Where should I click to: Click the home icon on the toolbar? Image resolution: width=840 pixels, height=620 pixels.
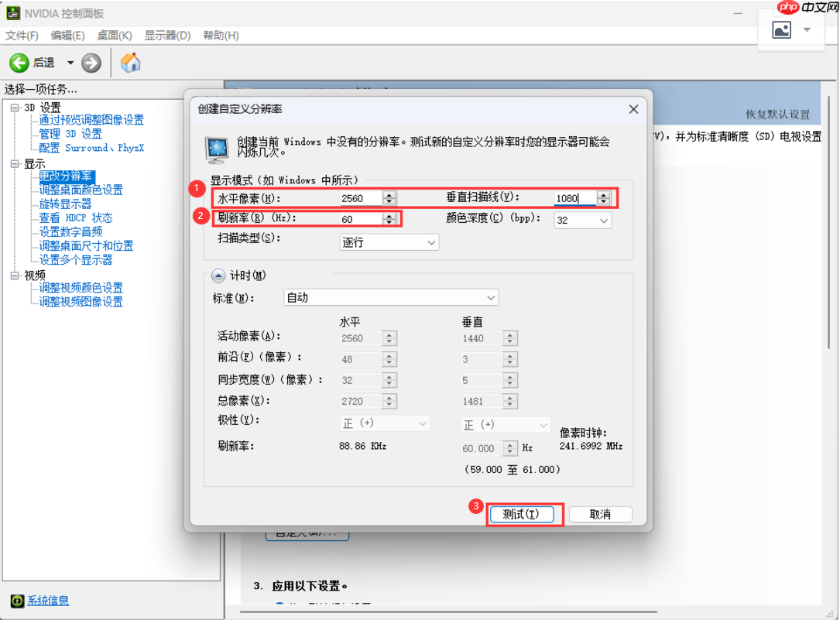pyautogui.click(x=130, y=63)
